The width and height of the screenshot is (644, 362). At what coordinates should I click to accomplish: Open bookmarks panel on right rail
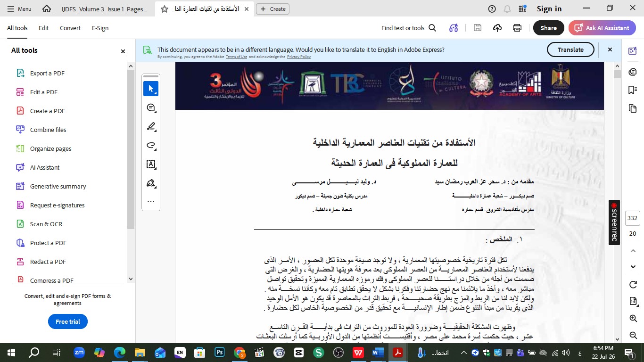[x=633, y=90]
